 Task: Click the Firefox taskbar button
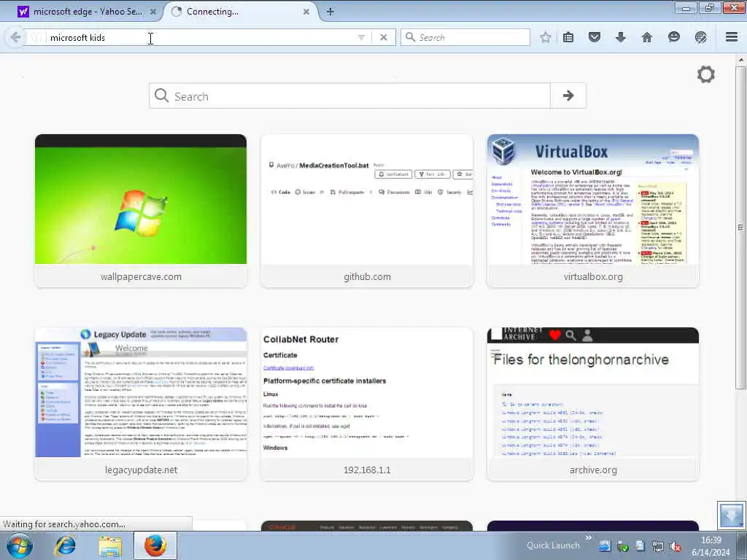[155, 545]
